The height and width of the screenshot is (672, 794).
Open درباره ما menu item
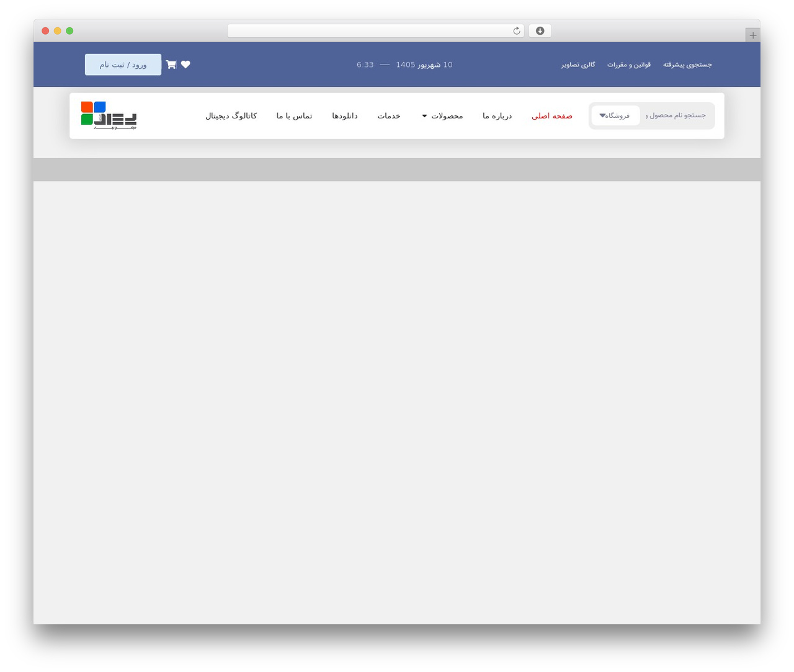tap(497, 116)
